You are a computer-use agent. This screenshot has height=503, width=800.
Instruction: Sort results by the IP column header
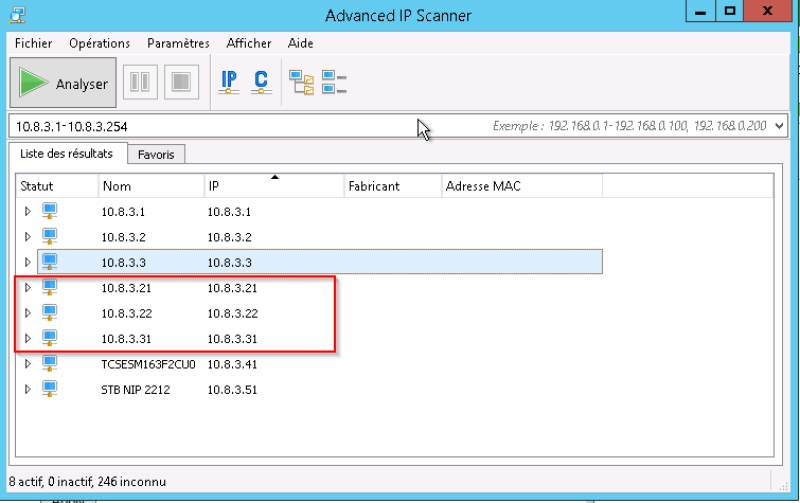click(x=273, y=186)
